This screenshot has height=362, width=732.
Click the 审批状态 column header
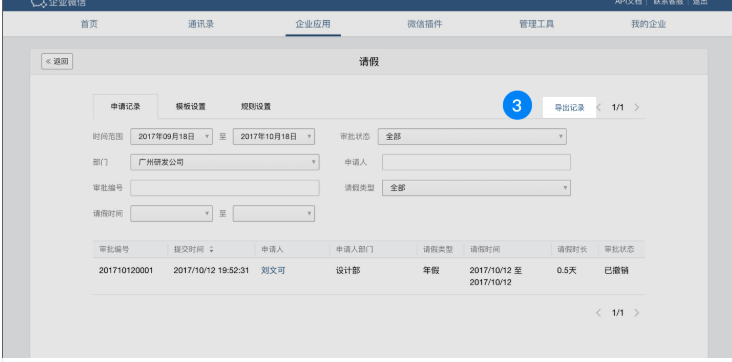click(619, 249)
